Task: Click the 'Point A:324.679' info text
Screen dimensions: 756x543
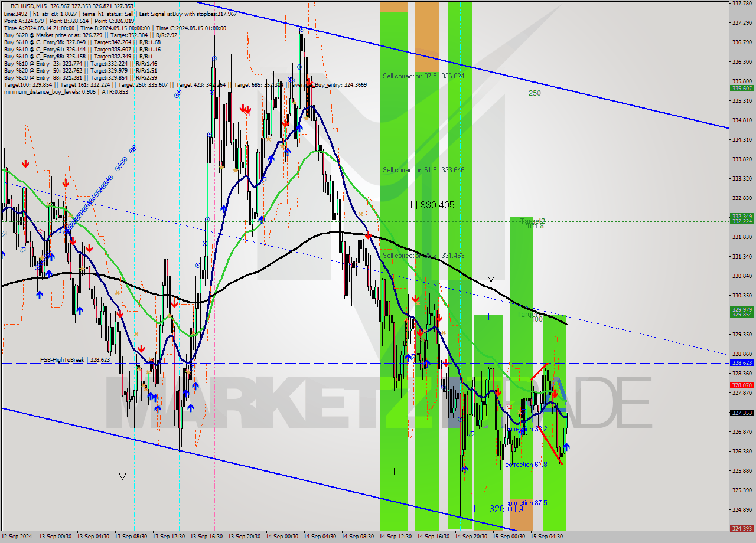Action: (24, 21)
